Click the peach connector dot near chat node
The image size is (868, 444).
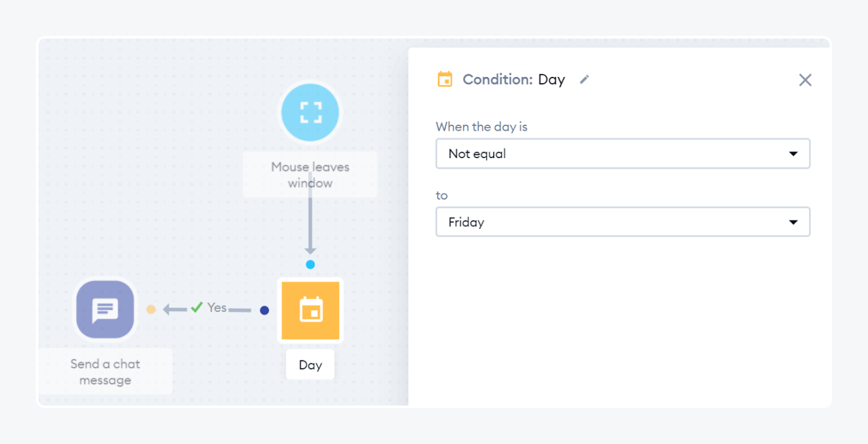(x=151, y=309)
